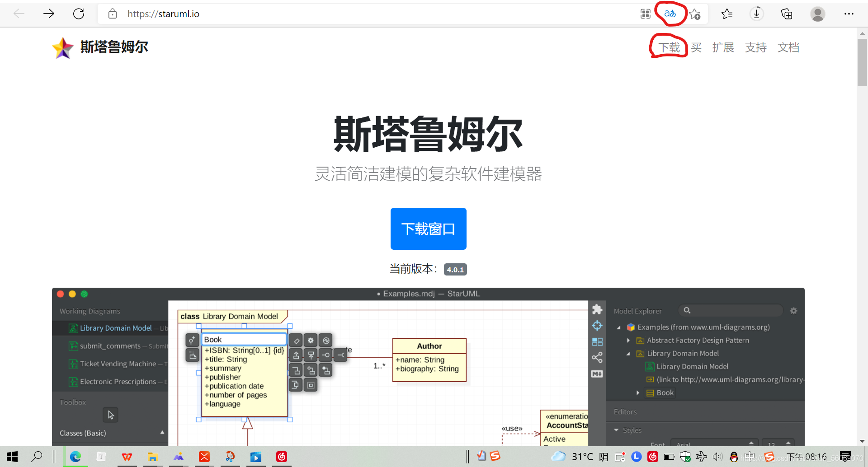Click the Author class in the diagram
The width and height of the screenshot is (868, 467).
coord(429,360)
